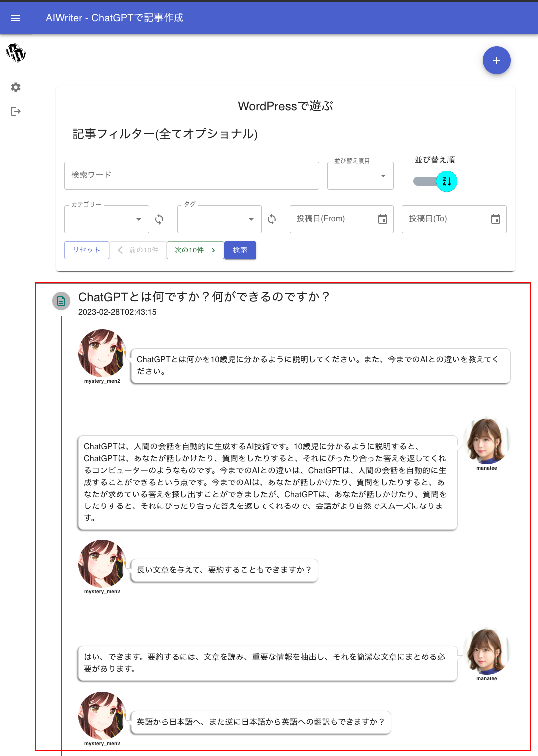The width and height of the screenshot is (538, 756).
Task: Go to 次の10件 results
Action: pyautogui.click(x=195, y=250)
